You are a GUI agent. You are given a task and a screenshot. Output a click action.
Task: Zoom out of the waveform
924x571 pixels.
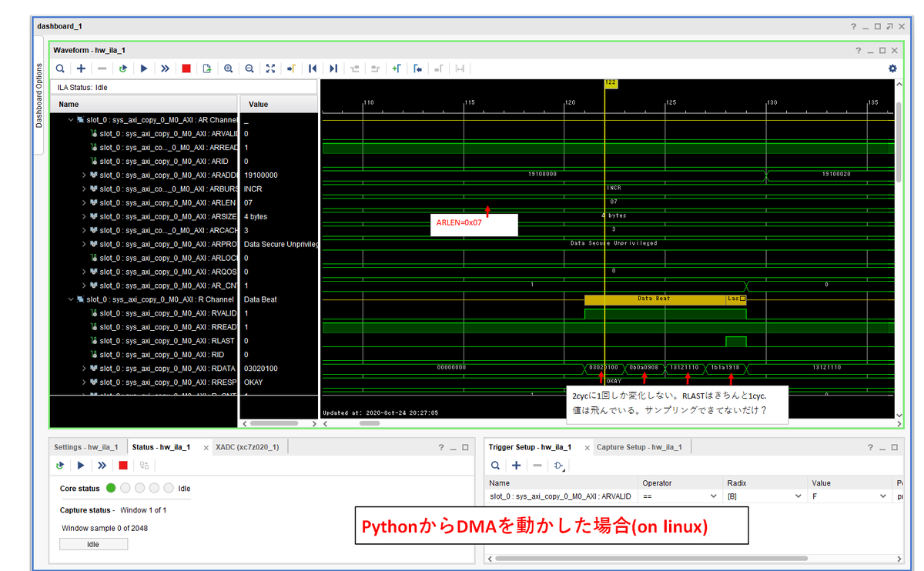pyautogui.click(x=249, y=68)
